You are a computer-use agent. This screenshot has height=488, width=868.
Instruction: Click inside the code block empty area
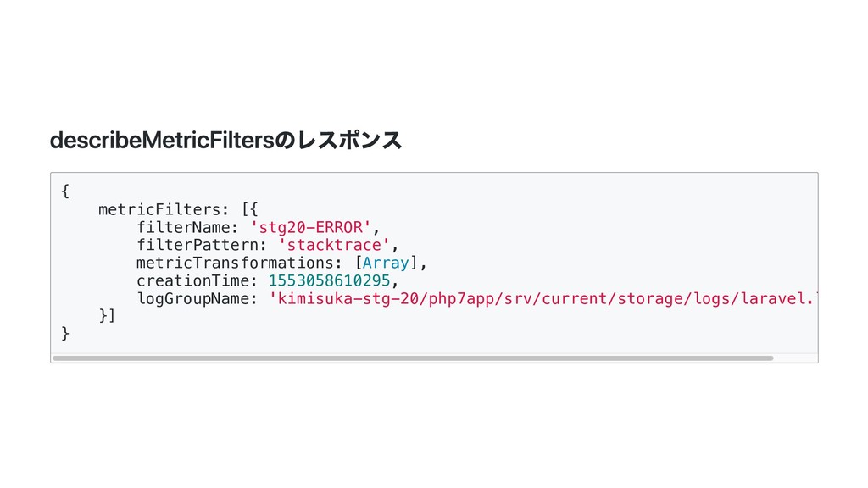[x=609, y=232]
